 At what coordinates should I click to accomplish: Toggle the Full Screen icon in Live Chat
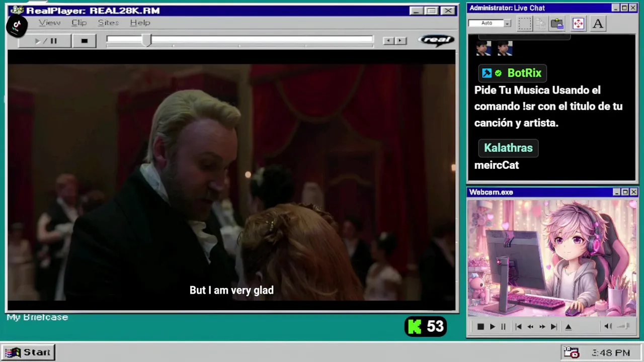(x=578, y=23)
